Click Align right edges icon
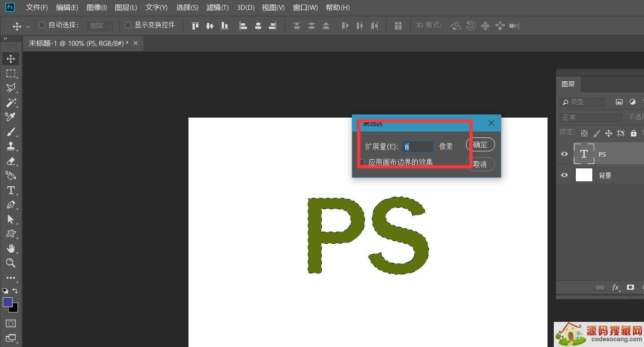Viewport: 644px width, 347px height. coord(272,26)
